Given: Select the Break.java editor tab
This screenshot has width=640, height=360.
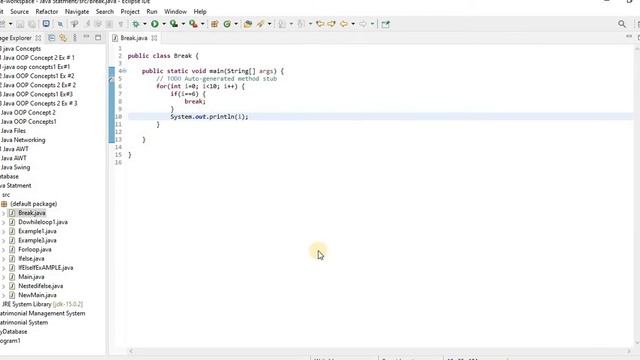Looking at the screenshot, I should point(134,38).
